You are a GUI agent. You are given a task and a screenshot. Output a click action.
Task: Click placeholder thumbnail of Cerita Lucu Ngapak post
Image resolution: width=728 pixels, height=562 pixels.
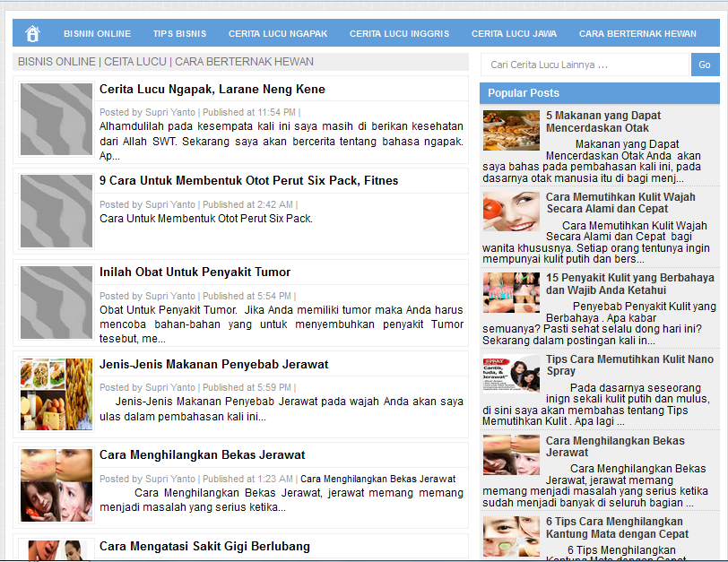[x=56, y=119]
